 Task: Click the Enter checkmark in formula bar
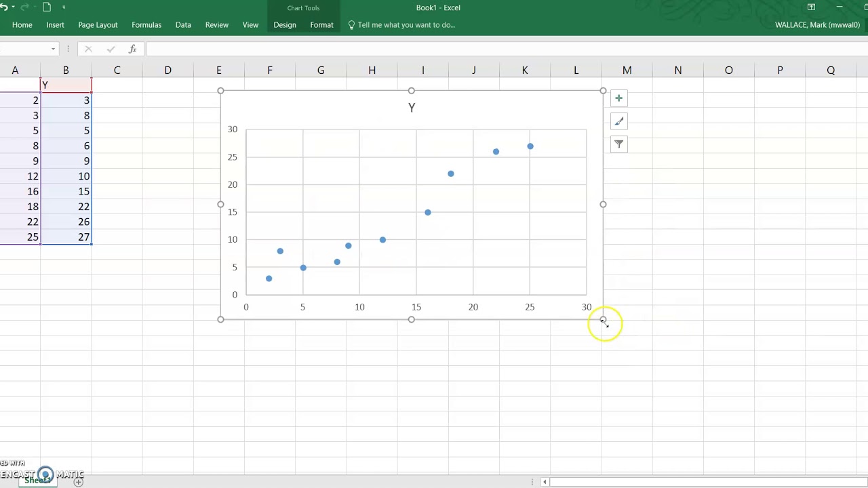tap(111, 49)
